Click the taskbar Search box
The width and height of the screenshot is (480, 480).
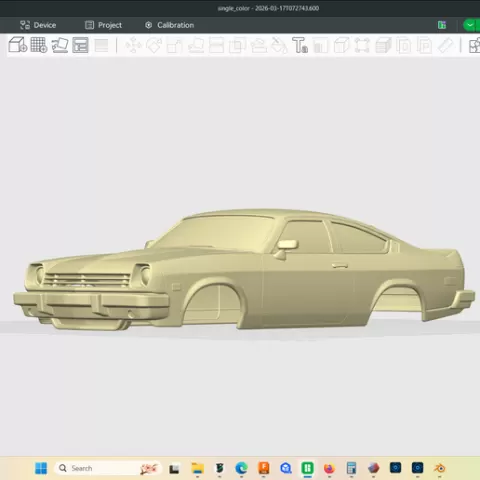click(x=108, y=468)
